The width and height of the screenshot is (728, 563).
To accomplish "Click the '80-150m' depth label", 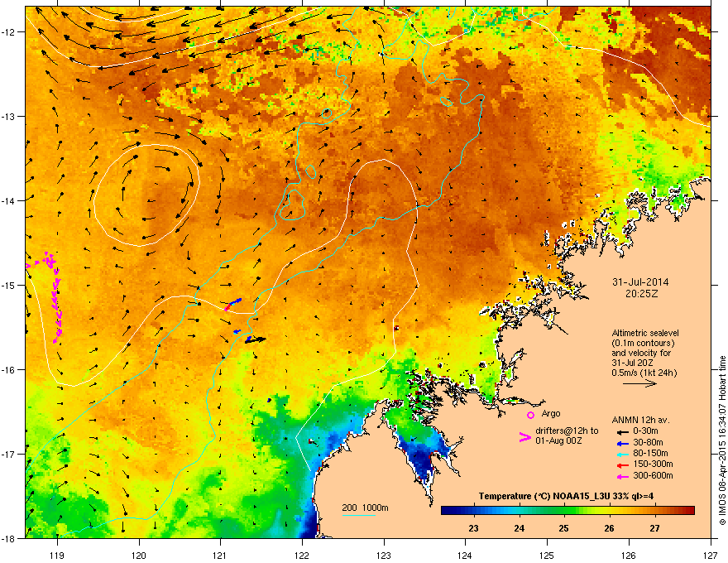I will [650, 453].
